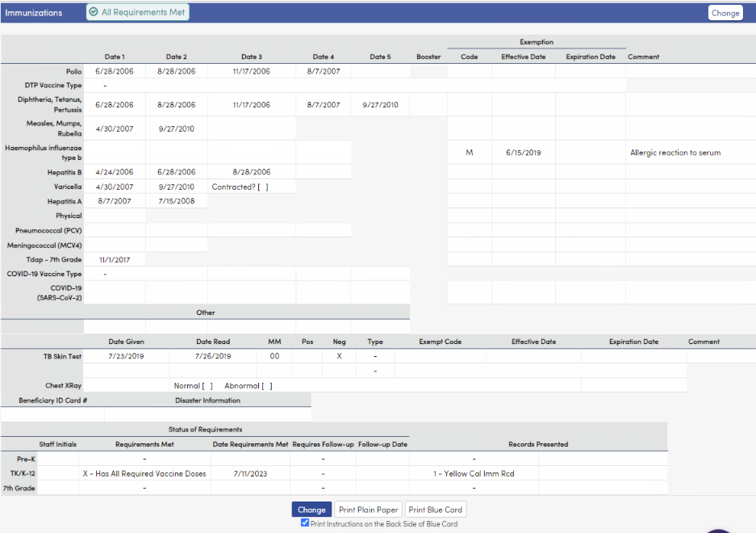
Task: Click the Physical Date 1 empty field
Action: tap(115, 216)
